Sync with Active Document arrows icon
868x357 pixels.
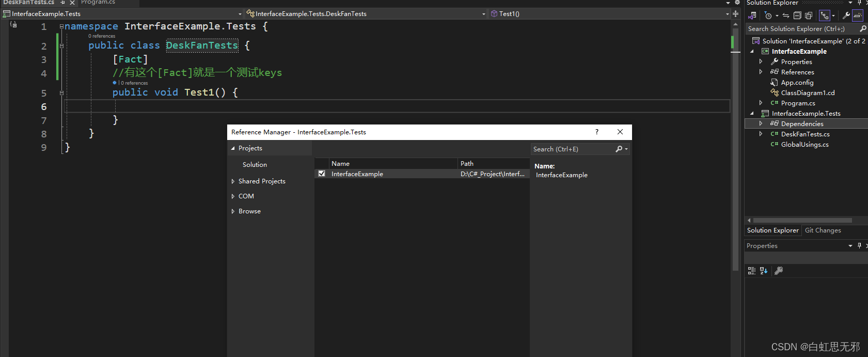(x=786, y=15)
